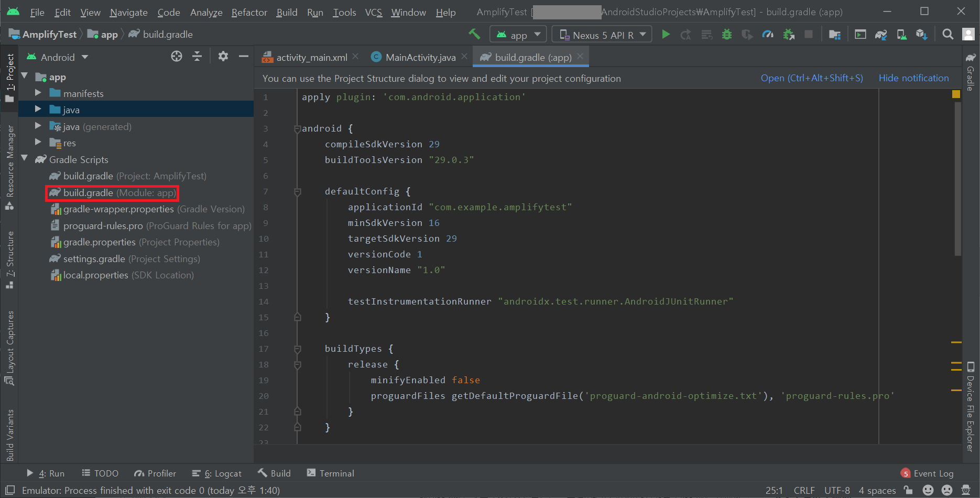Expand the manifests folder in project tree

click(38, 93)
